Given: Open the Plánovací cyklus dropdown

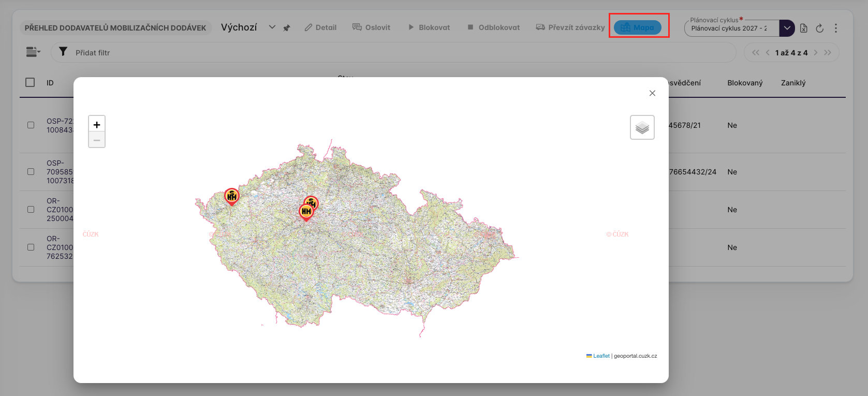Looking at the screenshot, I should coord(786,28).
